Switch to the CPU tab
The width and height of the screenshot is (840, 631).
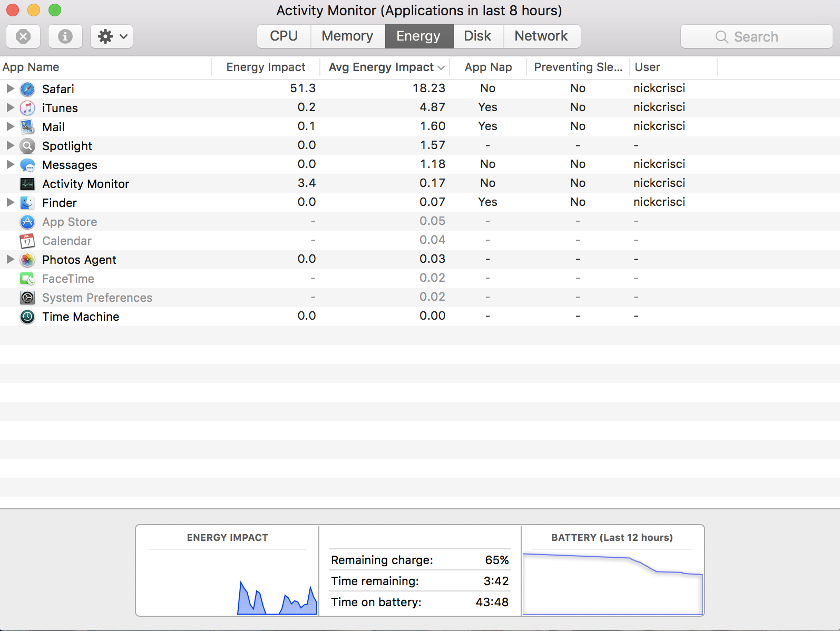284,36
